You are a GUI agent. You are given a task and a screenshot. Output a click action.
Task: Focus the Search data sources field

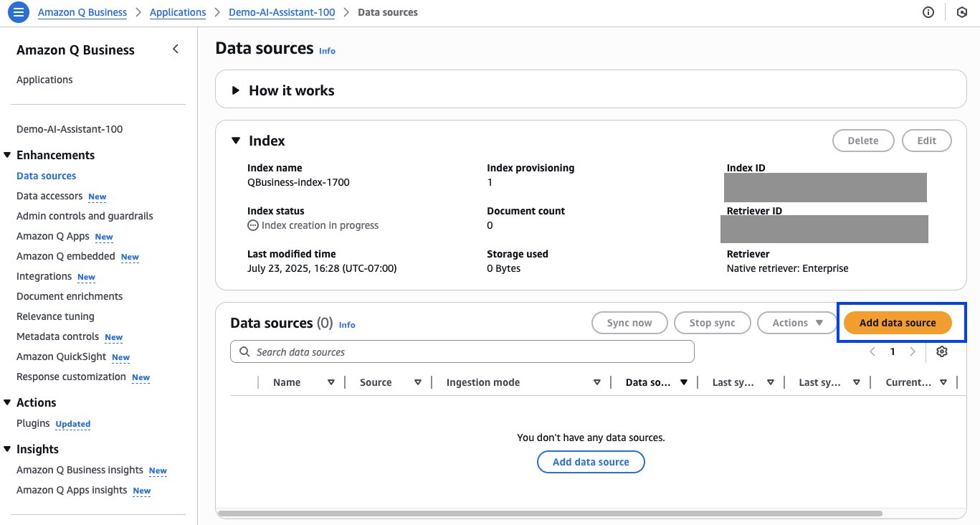click(462, 351)
